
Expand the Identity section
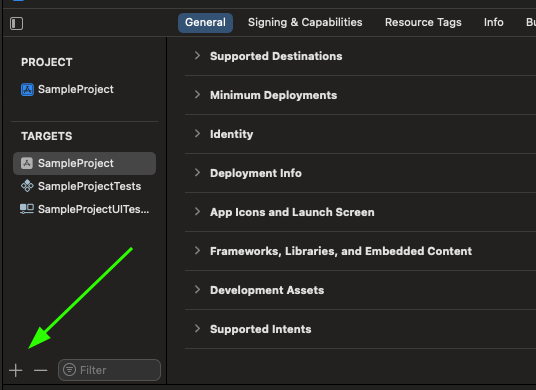pos(197,134)
